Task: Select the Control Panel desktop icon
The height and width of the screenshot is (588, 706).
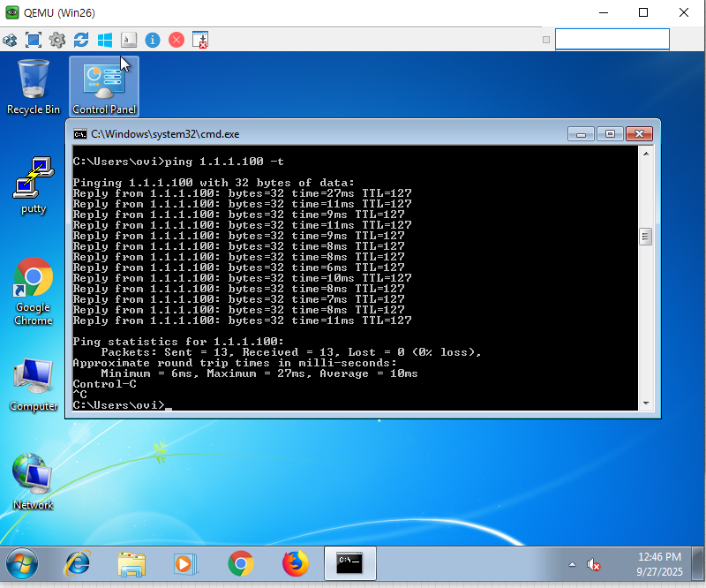Action: click(104, 87)
